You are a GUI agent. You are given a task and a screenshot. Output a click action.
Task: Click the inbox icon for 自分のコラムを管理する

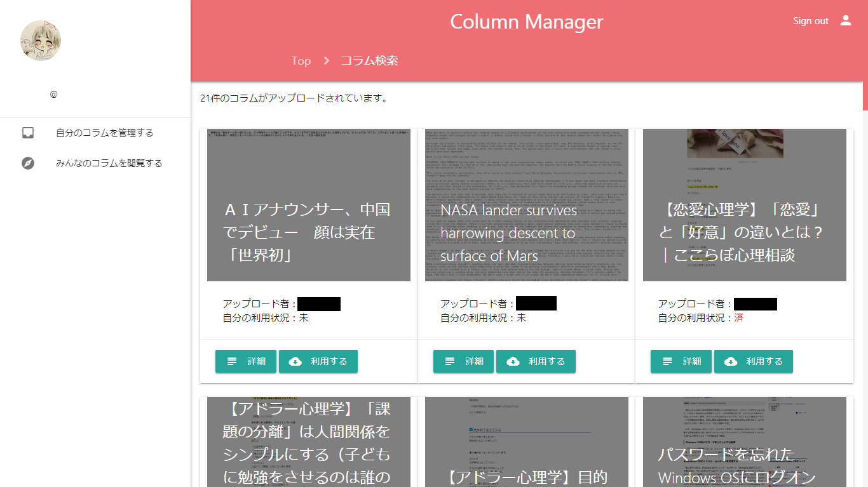point(28,133)
